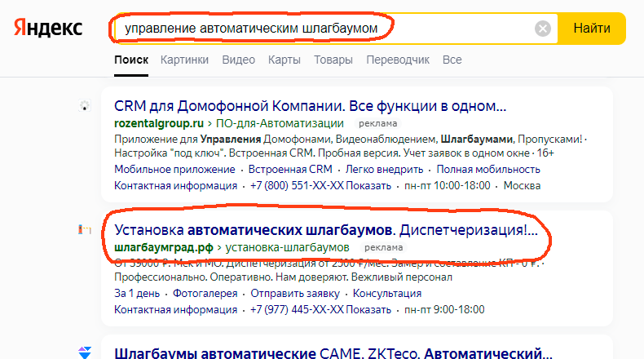Show the full +7 (800) 551 phone number
Image resolution: width=644 pixels, height=359 pixels.
click(320, 186)
